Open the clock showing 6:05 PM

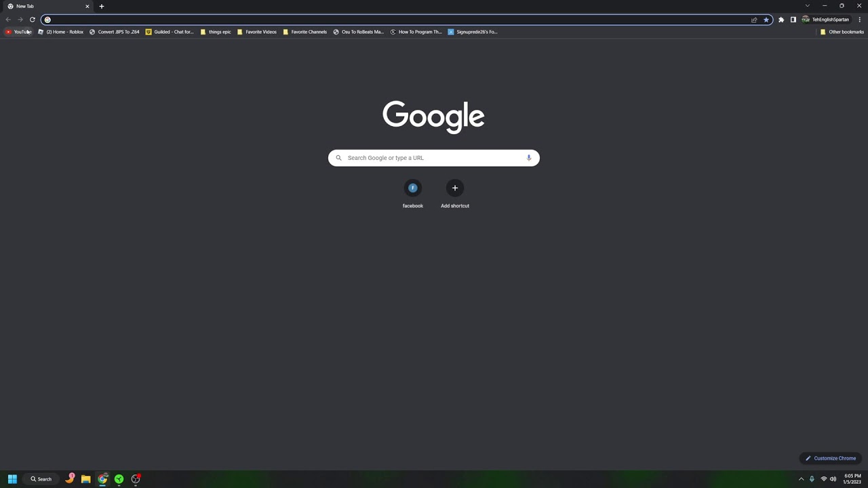(x=852, y=479)
